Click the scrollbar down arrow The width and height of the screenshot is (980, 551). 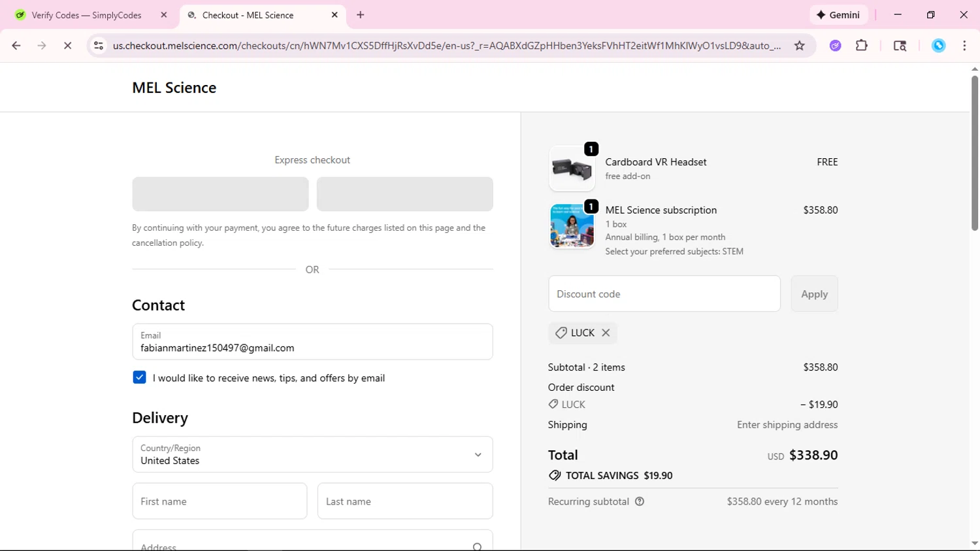pos(974,543)
